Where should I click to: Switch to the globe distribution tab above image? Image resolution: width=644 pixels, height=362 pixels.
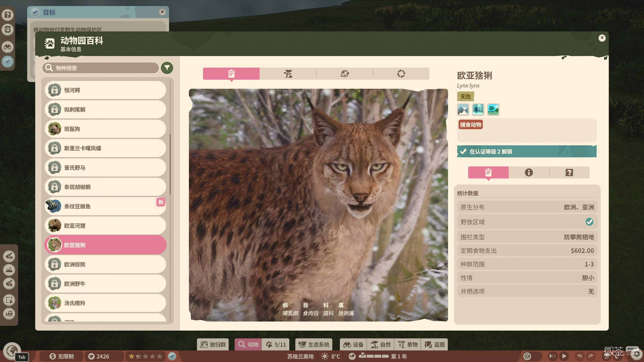[345, 74]
